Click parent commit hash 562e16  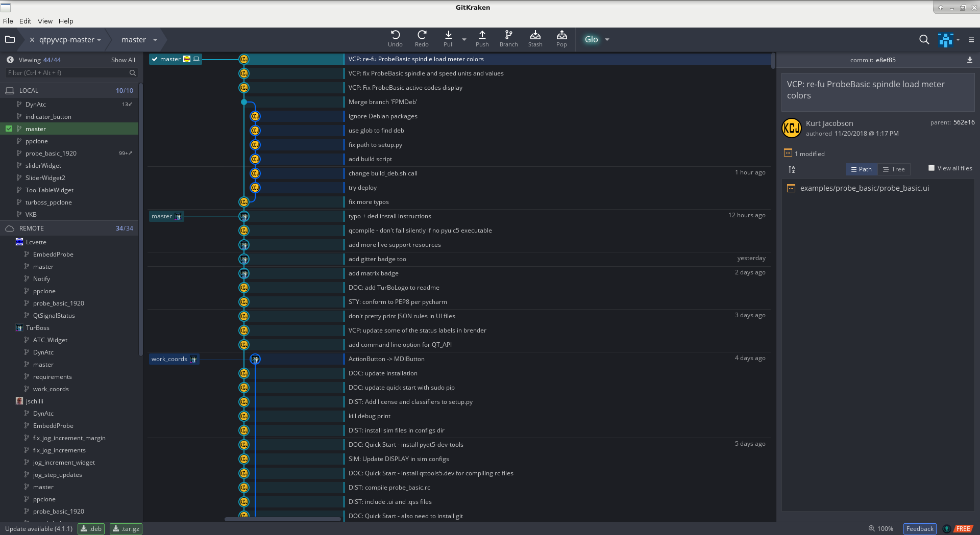(964, 122)
